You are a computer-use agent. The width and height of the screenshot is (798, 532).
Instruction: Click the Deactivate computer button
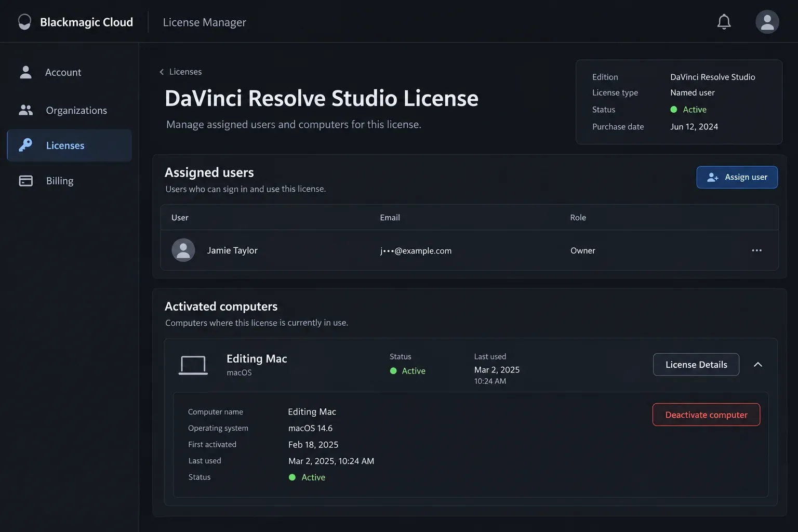point(706,415)
